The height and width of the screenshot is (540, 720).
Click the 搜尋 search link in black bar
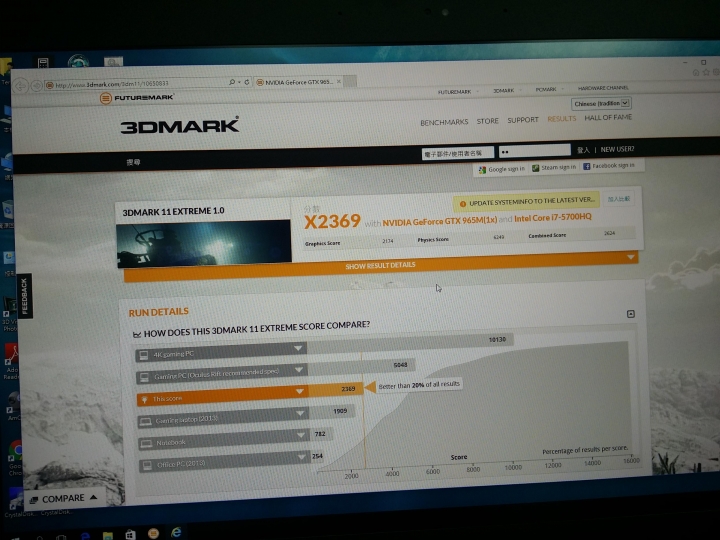(x=133, y=162)
